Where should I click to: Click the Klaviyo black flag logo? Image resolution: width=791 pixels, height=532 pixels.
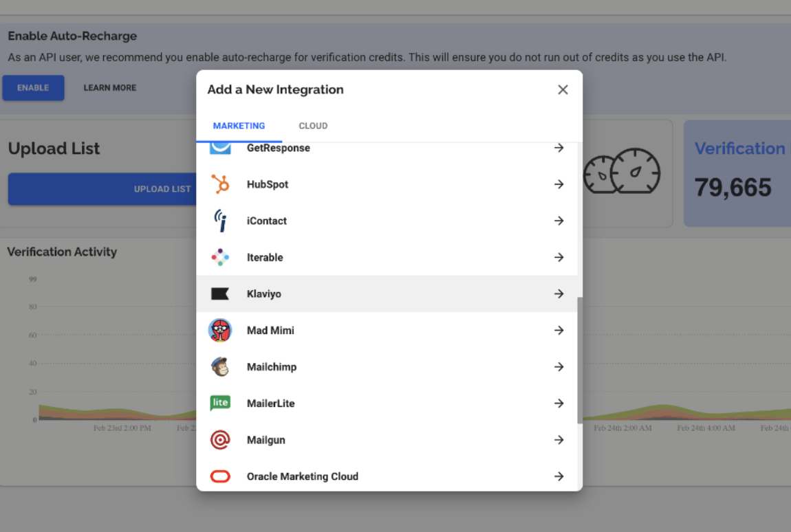click(x=220, y=293)
